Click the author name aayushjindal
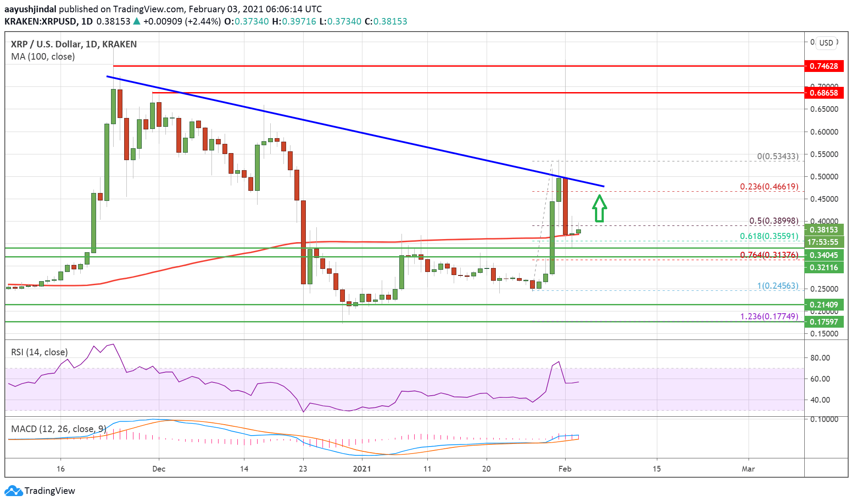Viewport: 853px width, 504px height. pos(31,9)
